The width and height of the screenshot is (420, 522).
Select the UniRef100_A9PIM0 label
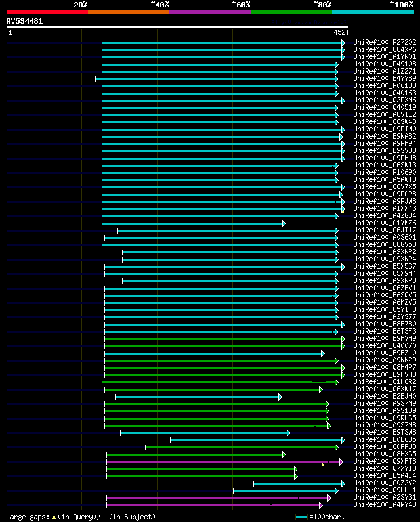pyautogui.click(x=385, y=129)
